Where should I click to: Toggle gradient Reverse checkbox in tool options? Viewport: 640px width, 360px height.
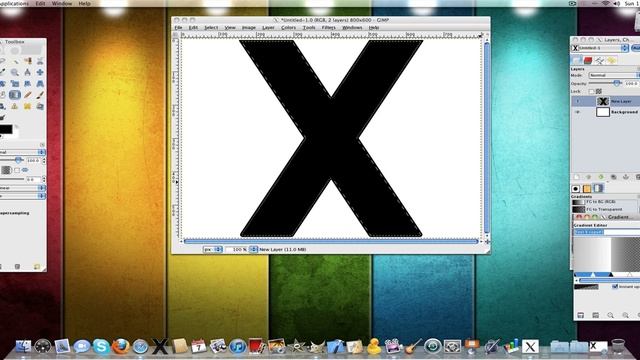[x=17, y=170]
